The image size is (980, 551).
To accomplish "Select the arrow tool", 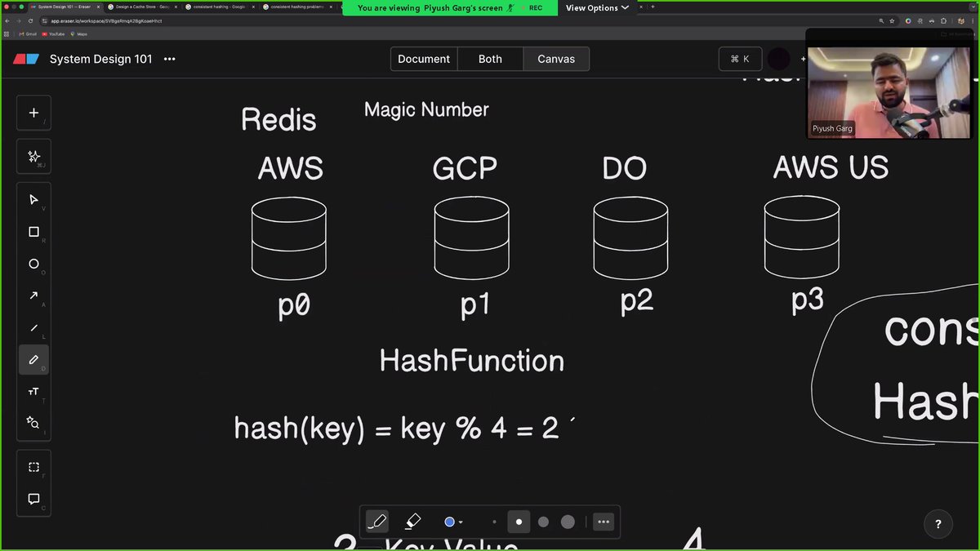I will (33, 295).
